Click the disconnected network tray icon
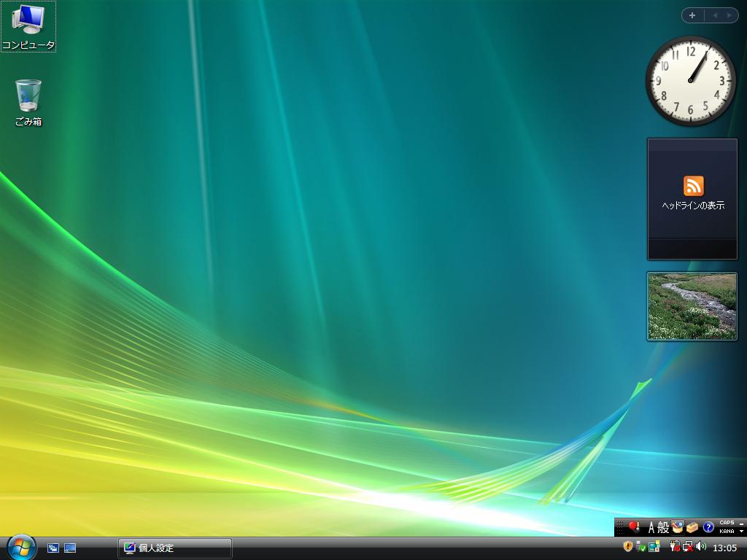The height and width of the screenshot is (560, 747). coord(687,547)
